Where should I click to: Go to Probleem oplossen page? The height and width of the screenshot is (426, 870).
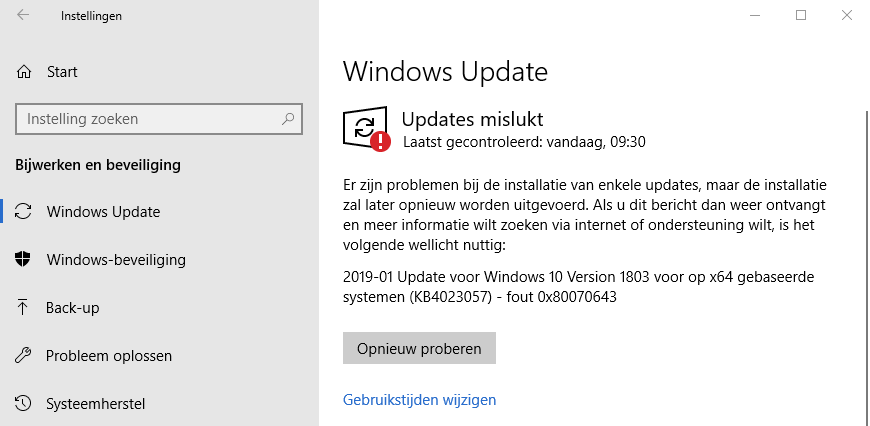pyautogui.click(x=109, y=356)
